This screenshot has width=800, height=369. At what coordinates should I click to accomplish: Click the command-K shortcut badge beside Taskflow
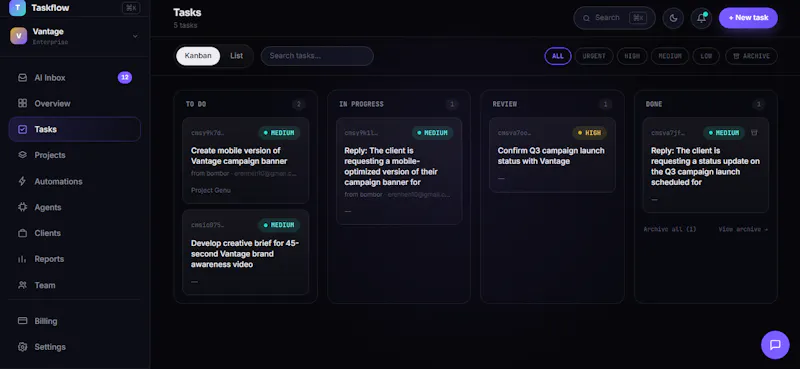[x=131, y=8]
